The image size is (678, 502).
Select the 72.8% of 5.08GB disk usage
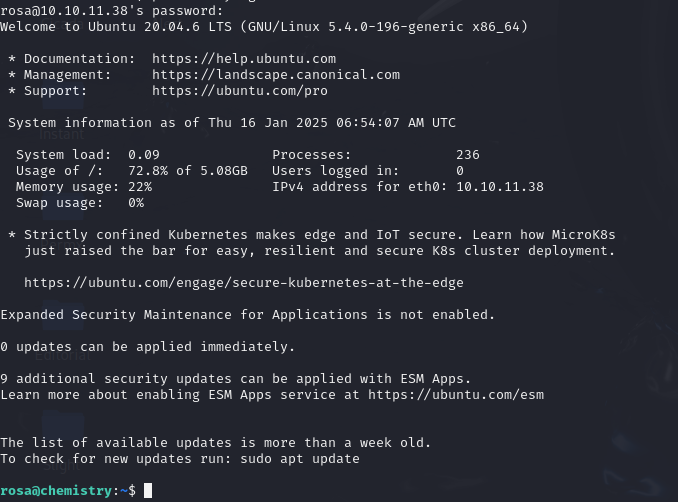tap(188, 171)
